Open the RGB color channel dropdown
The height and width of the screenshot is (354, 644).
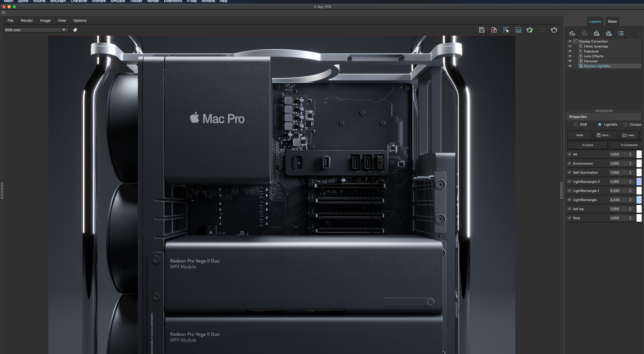tap(64, 30)
